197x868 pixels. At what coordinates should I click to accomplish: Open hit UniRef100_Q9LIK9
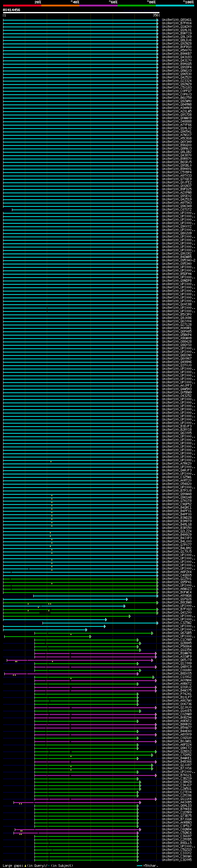pyautogui.click(x=177, y=37)
